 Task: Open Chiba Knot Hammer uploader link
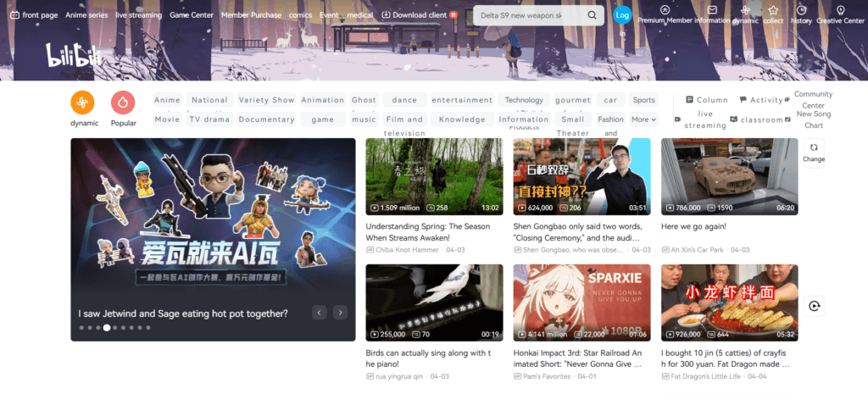pyautogui.click(x=408, y=250)
